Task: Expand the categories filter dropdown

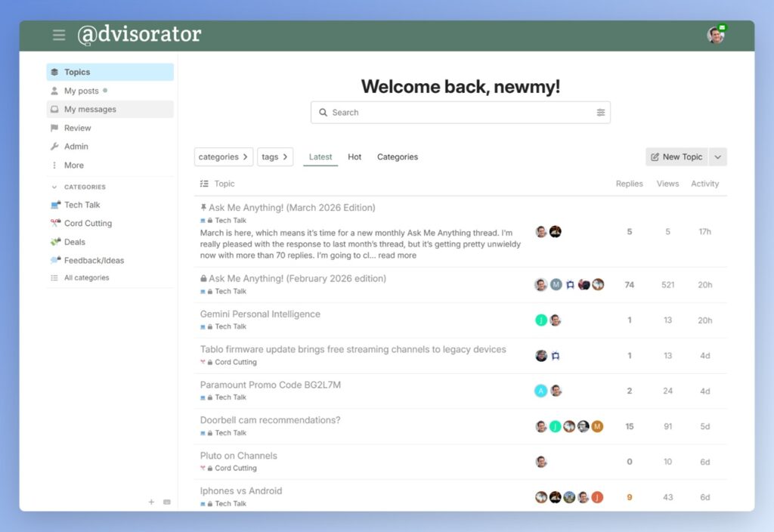Action: coord(223,157)
